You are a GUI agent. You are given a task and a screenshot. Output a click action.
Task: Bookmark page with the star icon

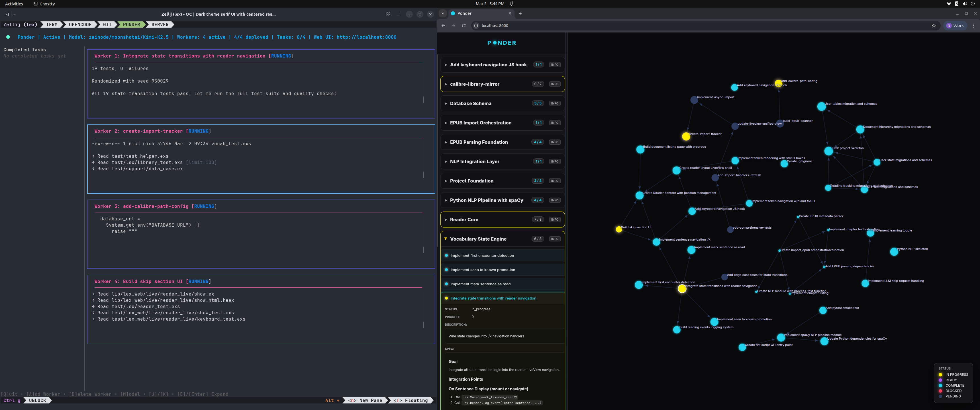click(934, 25)
